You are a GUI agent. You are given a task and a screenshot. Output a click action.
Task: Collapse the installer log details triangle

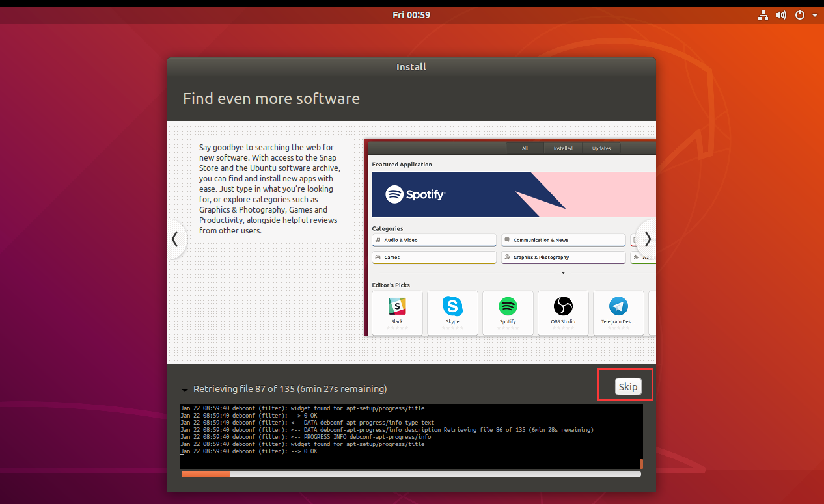(185, 390)
